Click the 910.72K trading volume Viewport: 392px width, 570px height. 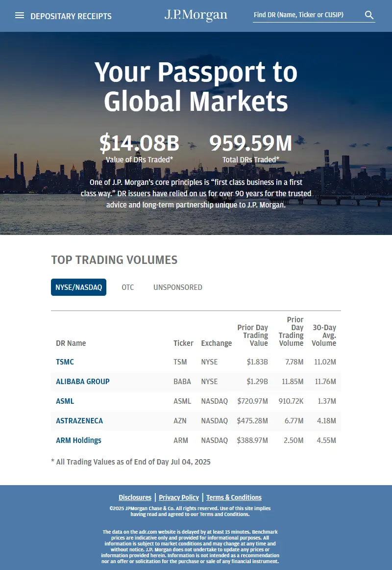291,401
